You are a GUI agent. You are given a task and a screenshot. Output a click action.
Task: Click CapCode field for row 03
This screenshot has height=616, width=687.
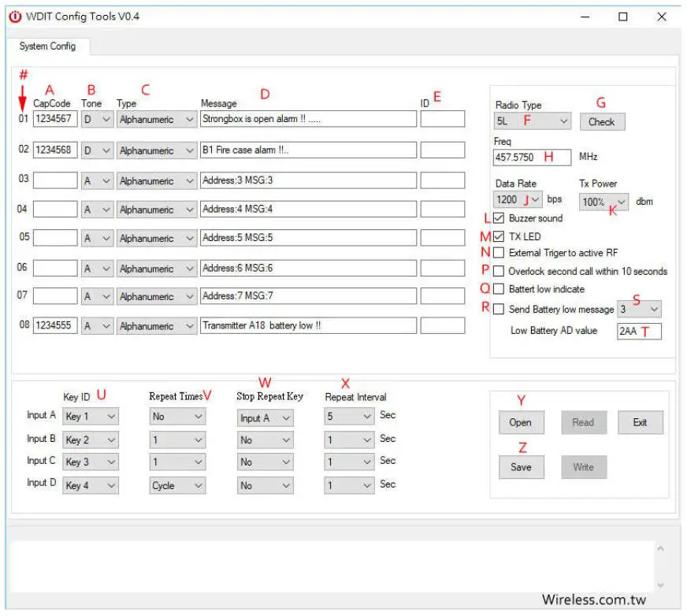[55, 180]
